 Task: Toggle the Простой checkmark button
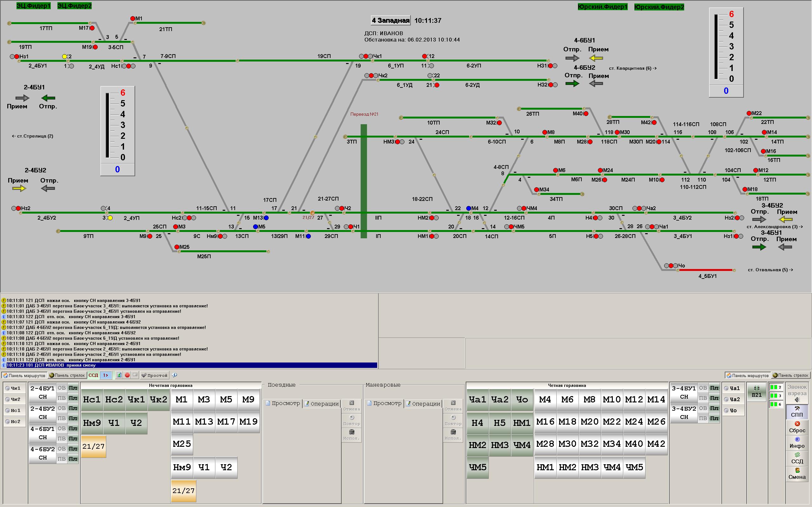[x=154, y=375]
